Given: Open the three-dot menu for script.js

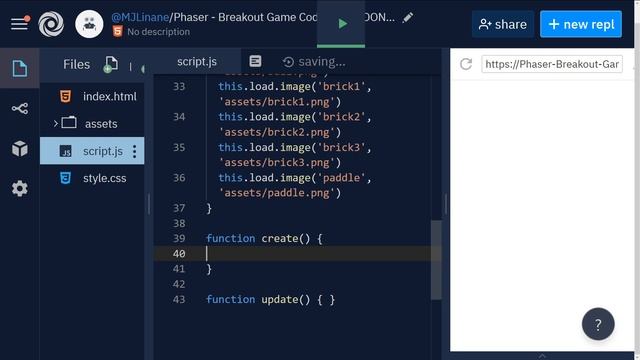Looking at the screenshot, I should pyautogui.click(x=135, y=151).
